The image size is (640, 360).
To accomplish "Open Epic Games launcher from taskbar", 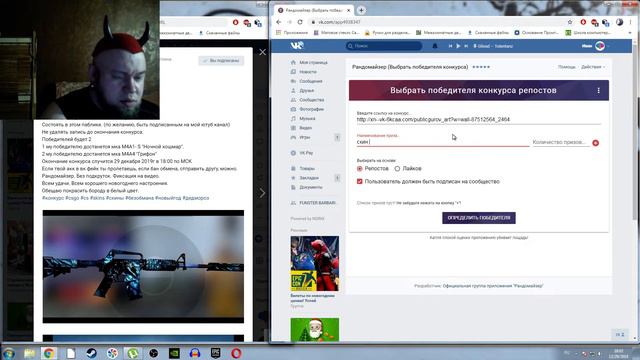I will tap(216, 353).
